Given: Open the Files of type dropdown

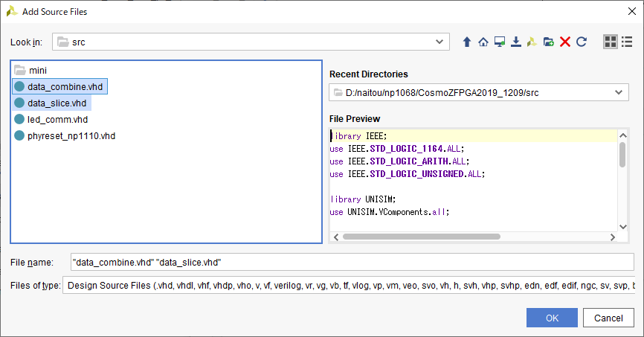Looking at the screenshot, I should click(348, 285).
